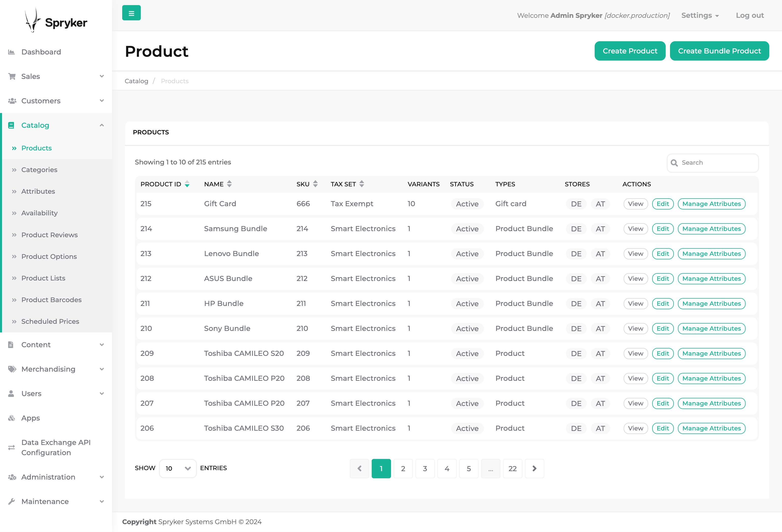Expand the Sales dropdown menu

(x=57, y=76)
